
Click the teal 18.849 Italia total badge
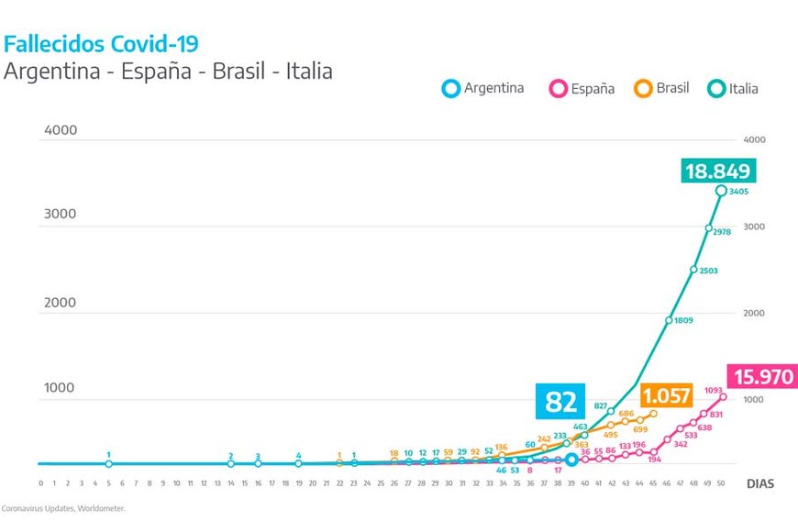(x=717, y=171)
